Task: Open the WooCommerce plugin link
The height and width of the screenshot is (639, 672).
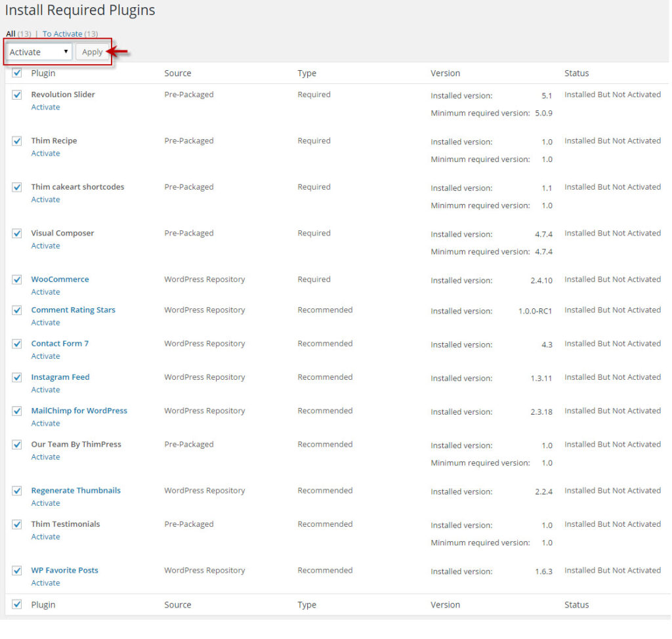Action: click(x=60, y=279)
